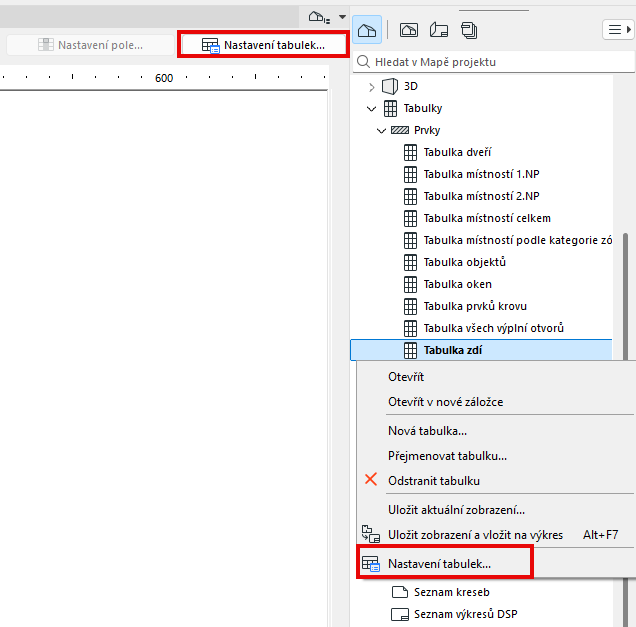636x627 pixels.
Task: Select Tabulka místností 2.NP
Action: tap(481, 196)
